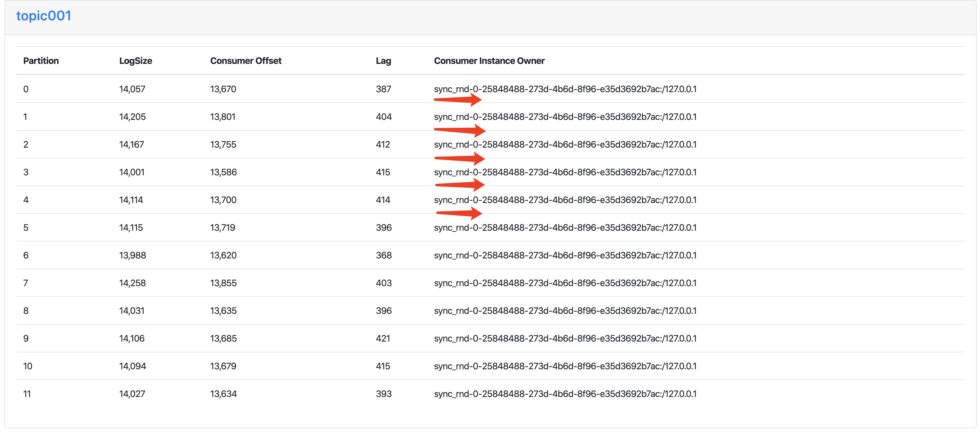
Task: Click the Consumer Instance Owner header
Action: pyautogui.click(x=489, y=61)
